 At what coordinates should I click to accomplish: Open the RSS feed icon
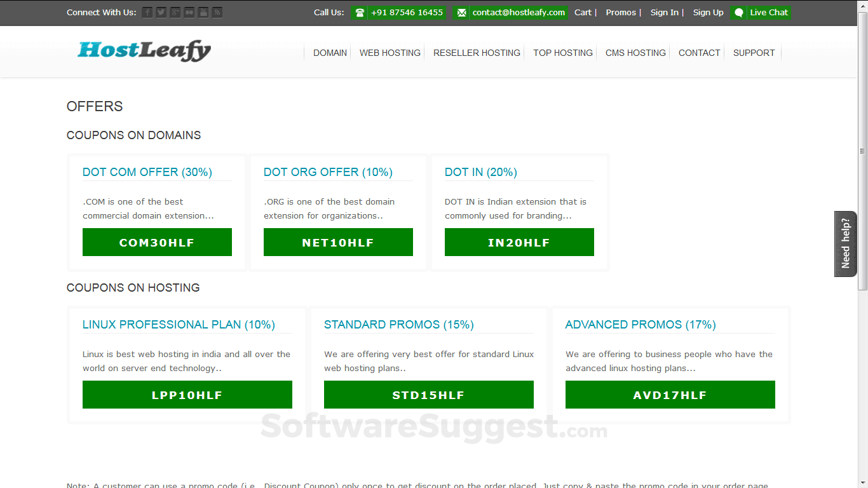(217, 13)
